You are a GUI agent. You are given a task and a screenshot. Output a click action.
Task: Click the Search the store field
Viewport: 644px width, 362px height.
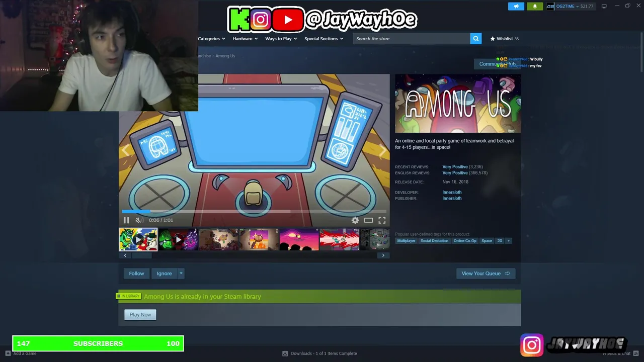coord(412,39)
